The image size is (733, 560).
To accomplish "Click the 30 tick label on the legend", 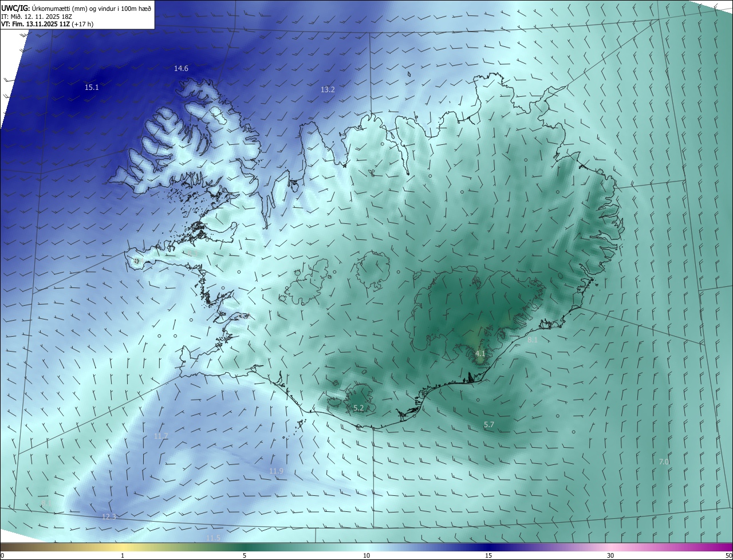I will point(610,555).
